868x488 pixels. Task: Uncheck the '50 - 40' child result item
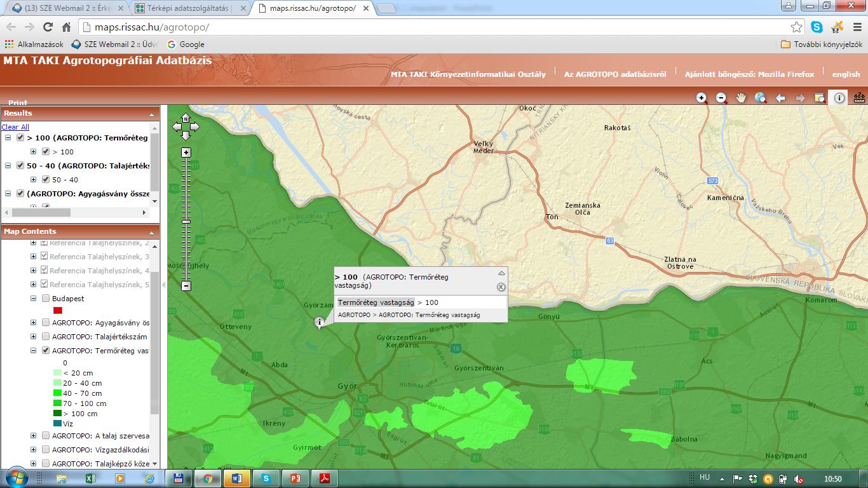point(46,179)
